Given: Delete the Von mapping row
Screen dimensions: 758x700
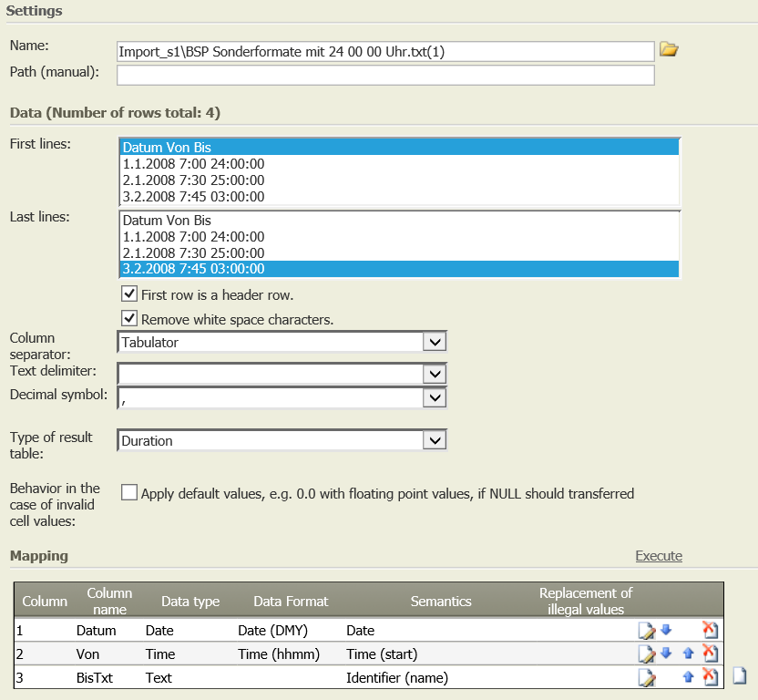Looking at the screenshot, I should pyautogui.click(x=710, y=654).
